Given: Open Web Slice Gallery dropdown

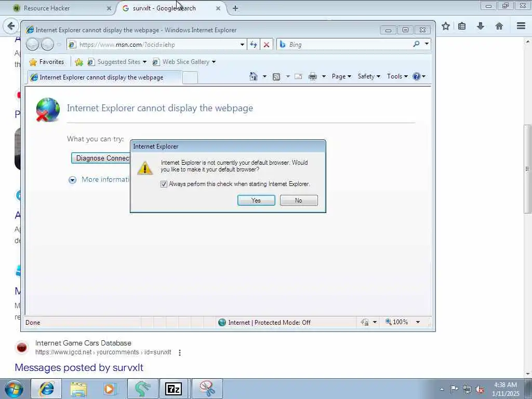Looking at the screenshot, I should click(x=183, y=62).
